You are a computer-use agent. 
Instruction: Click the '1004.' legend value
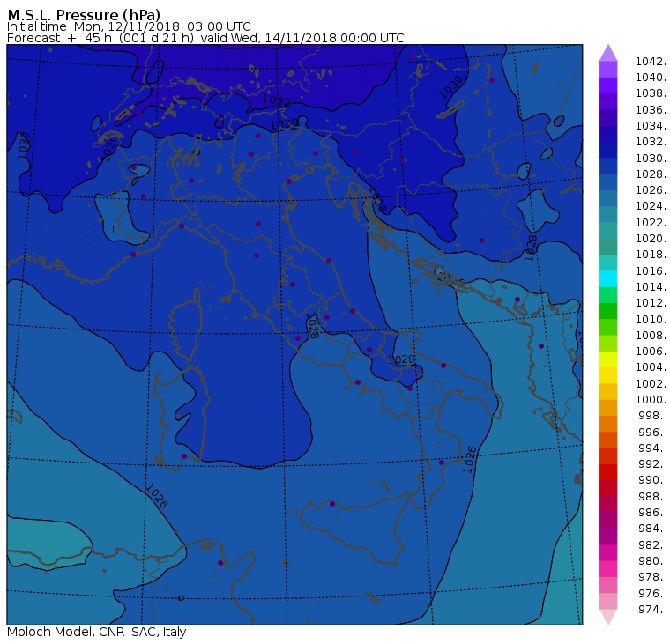coord(651,366)
